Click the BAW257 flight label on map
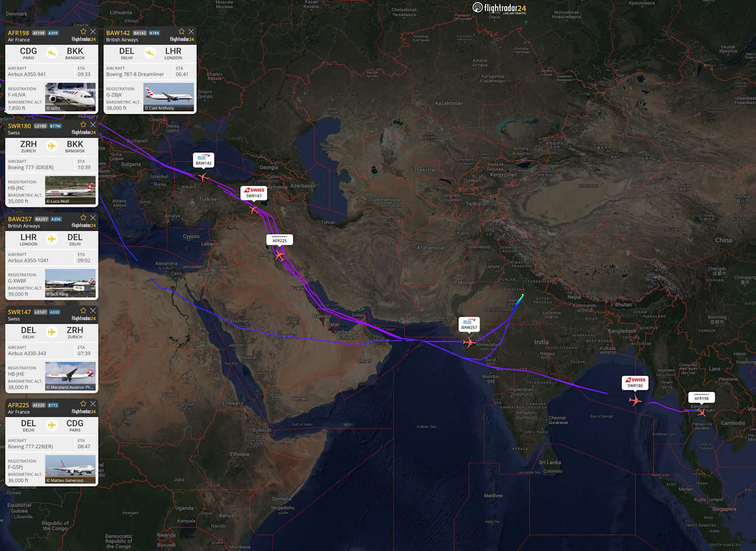Screen dimensions: 756x551 469,324
